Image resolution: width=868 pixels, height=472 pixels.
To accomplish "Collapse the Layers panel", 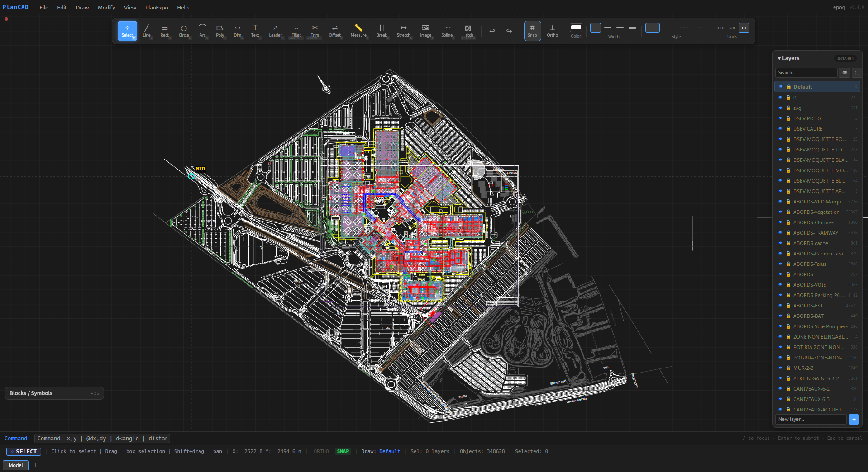I will click(x=779, y=58).
